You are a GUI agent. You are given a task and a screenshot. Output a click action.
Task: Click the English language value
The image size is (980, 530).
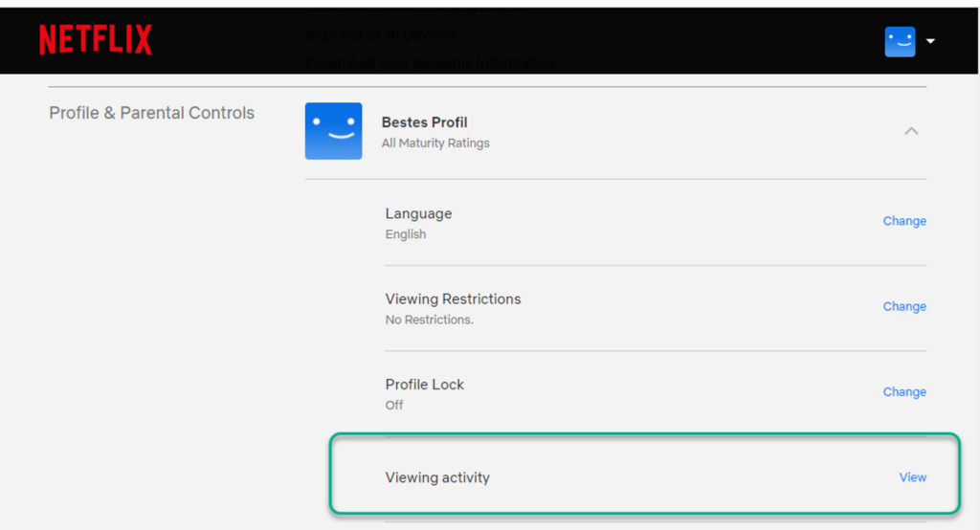[x=406, y=234]
